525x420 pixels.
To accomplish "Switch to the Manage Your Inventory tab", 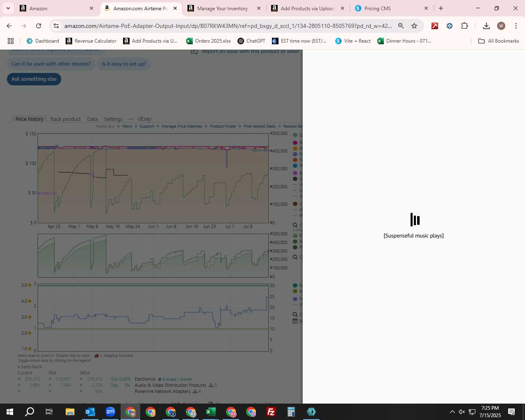I will click(x=224, y=8).
